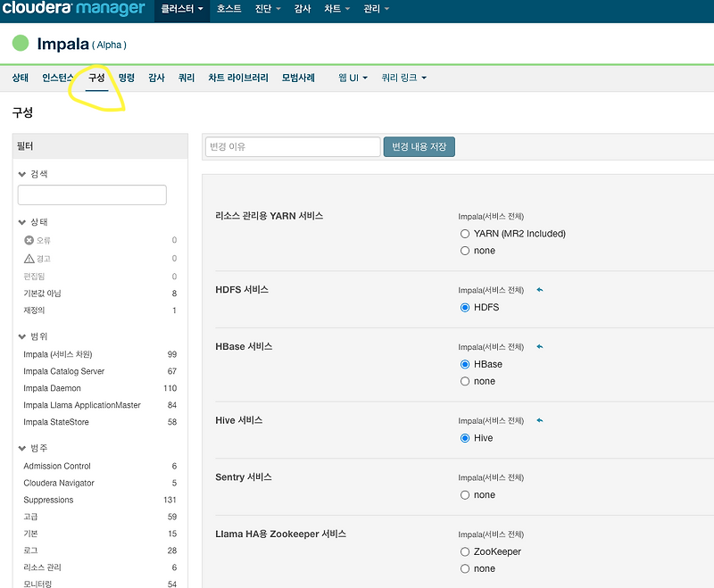The height and width of the screenshot is (588, 714).
Task: Click the Impala service title
Action: (62, 44)
